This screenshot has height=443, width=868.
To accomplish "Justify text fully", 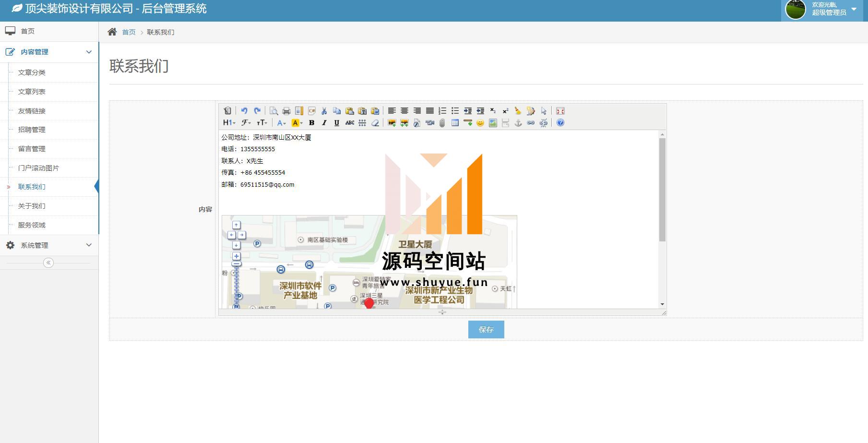I will [430, 111].
